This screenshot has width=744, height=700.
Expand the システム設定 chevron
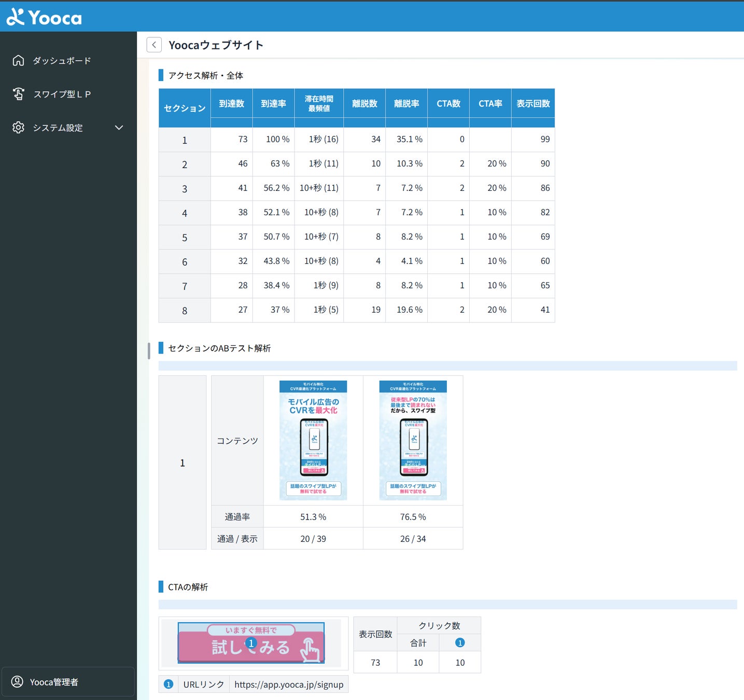point(119,128)
